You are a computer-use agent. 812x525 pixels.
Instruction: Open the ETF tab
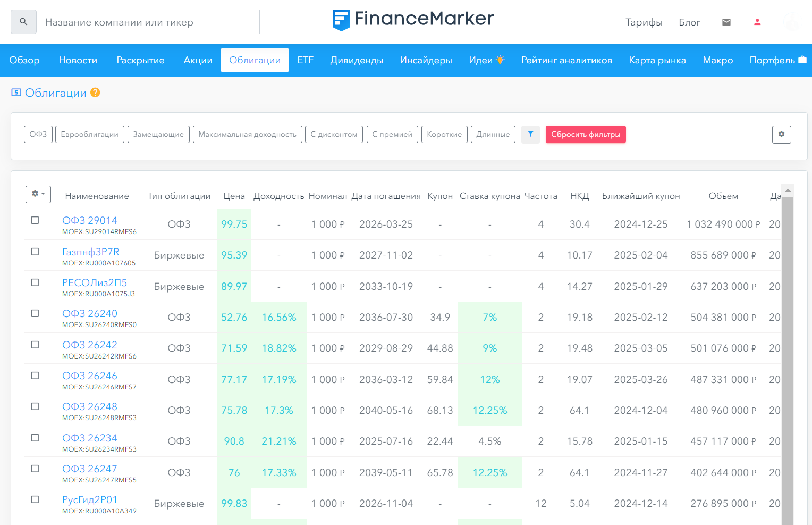point(306,60)
